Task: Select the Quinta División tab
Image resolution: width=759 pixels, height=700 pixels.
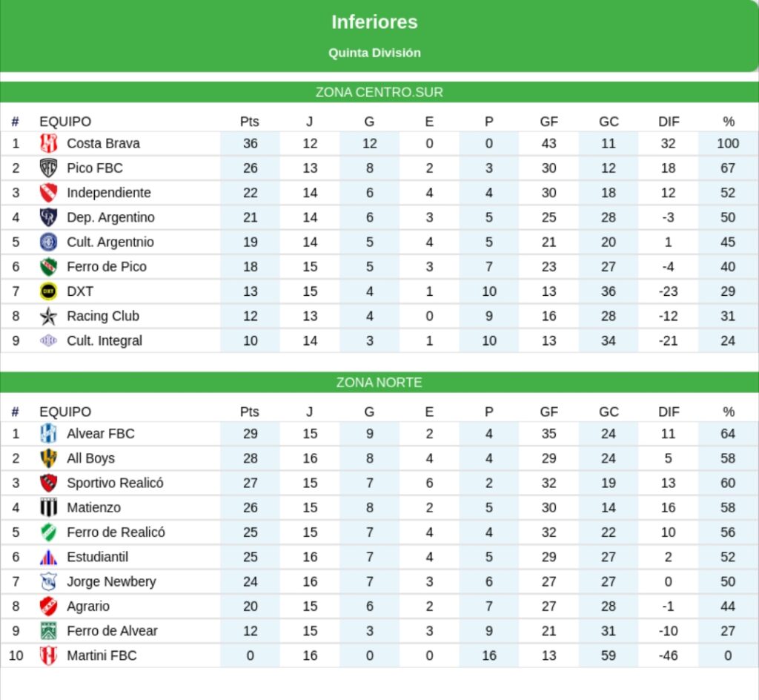Action: [374, 53]
